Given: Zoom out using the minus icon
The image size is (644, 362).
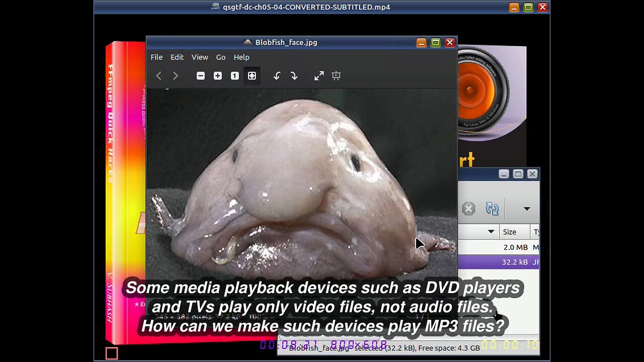Looking at the screenshot, I should point(201,76).
